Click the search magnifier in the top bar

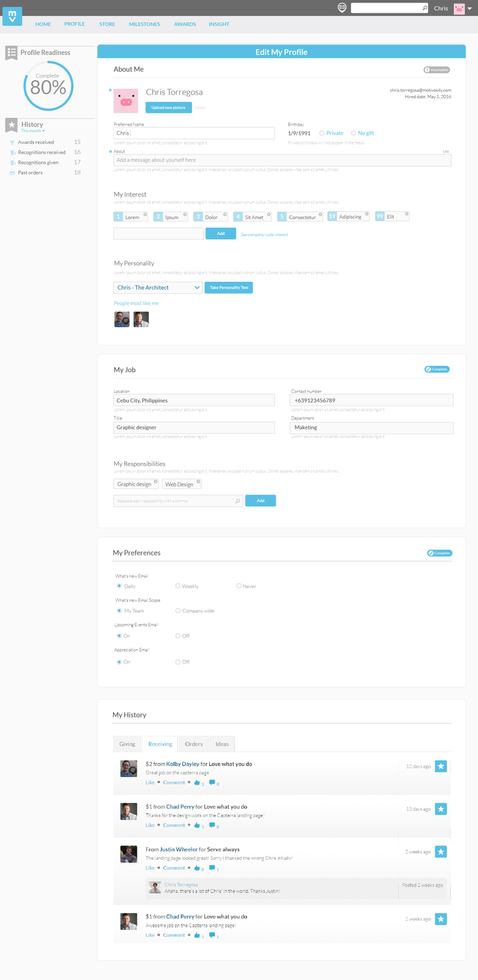pyautogui.click(x=425, y=8)
